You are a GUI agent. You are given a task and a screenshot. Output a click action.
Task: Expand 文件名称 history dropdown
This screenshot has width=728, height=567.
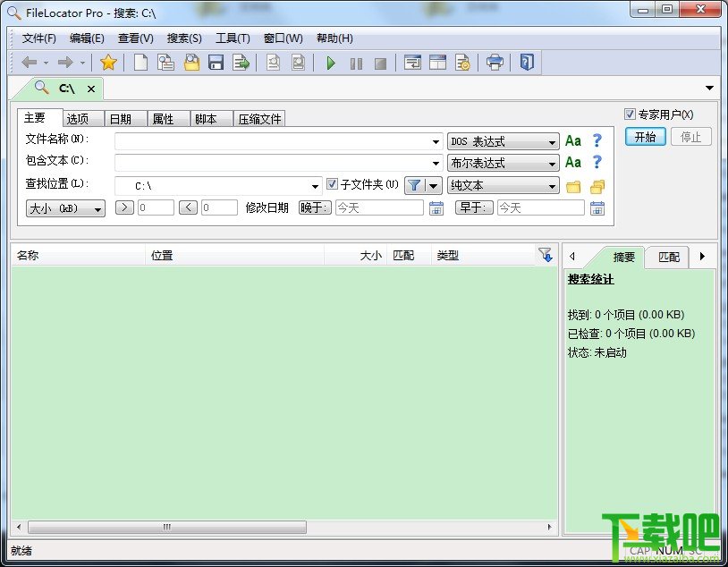436,141
